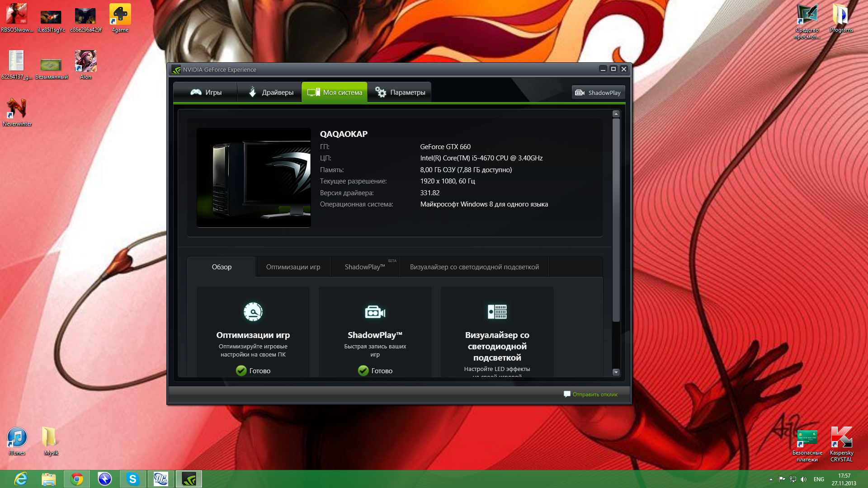Click the PC system thumbnail image
This screenshot has height=488, width=868.
click(x=254, y=178)
